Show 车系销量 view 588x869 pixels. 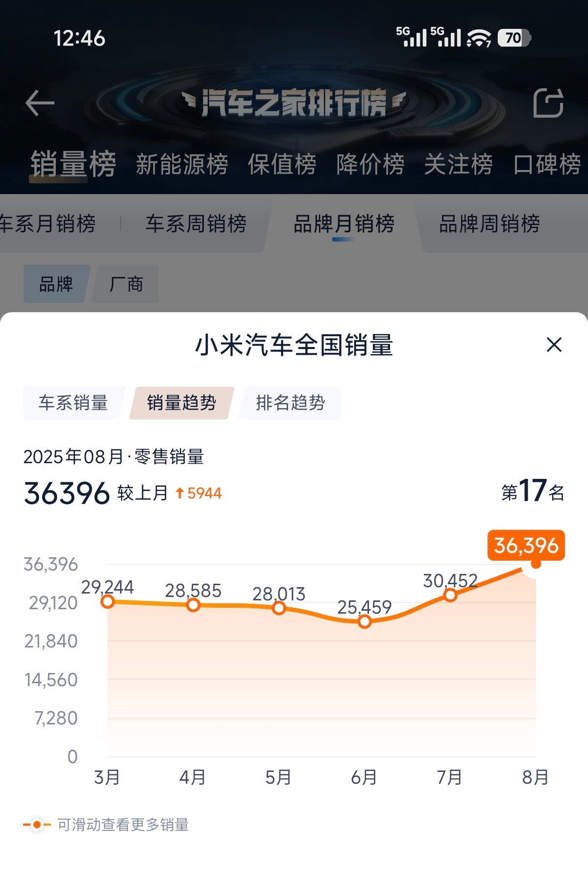73,403
